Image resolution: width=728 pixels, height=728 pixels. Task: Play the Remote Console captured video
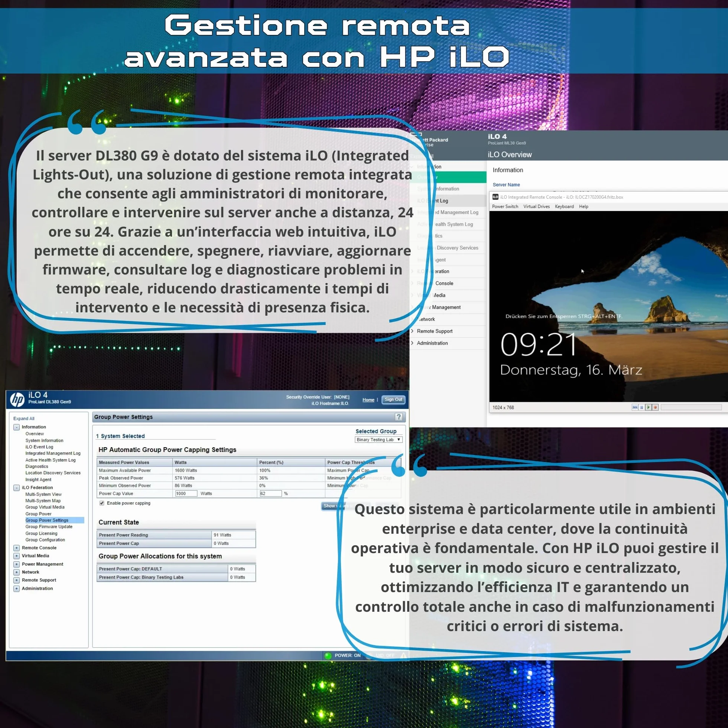click(x=649, y=407)
